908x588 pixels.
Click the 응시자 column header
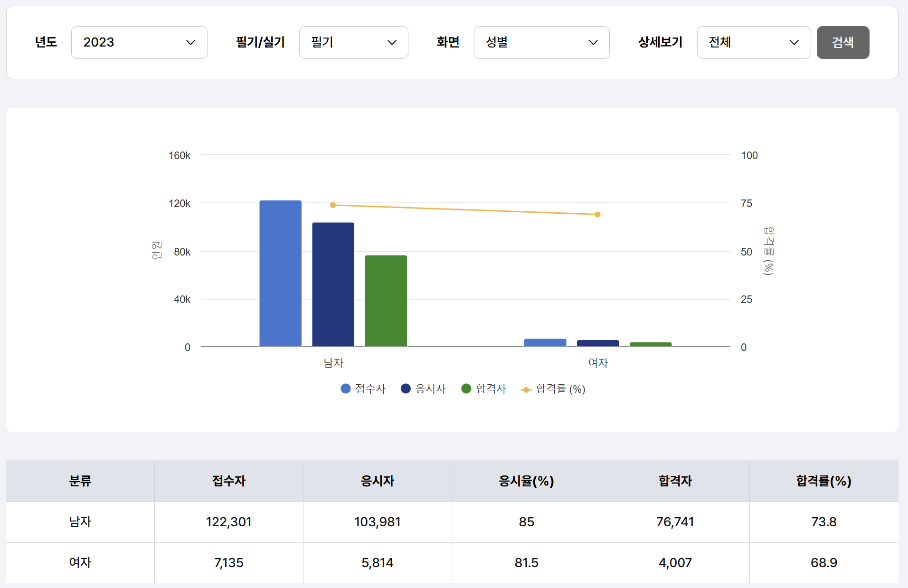378,481
